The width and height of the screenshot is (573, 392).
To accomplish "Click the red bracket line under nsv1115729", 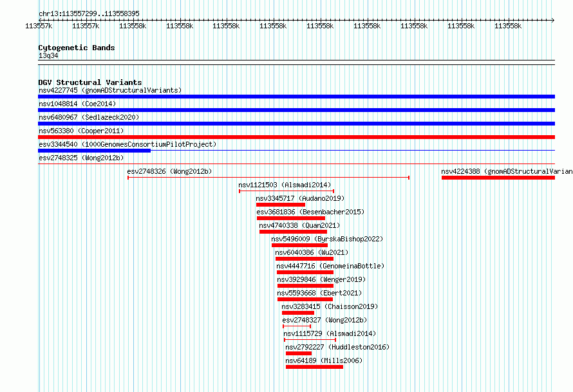I will [310, 340].
